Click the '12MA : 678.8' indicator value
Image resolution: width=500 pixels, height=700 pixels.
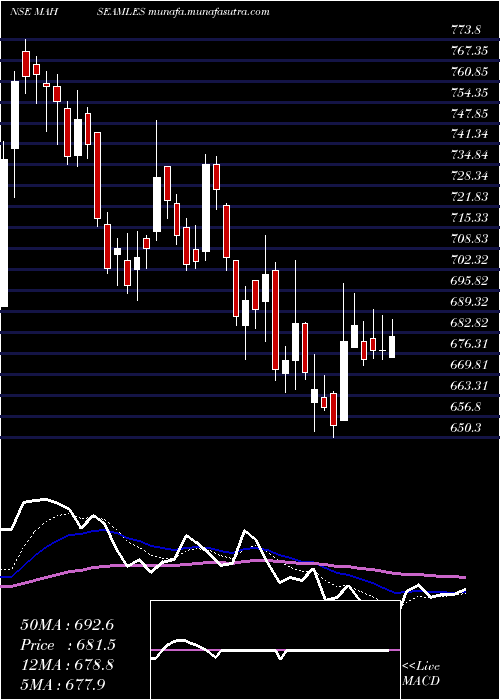click(67, 665)
